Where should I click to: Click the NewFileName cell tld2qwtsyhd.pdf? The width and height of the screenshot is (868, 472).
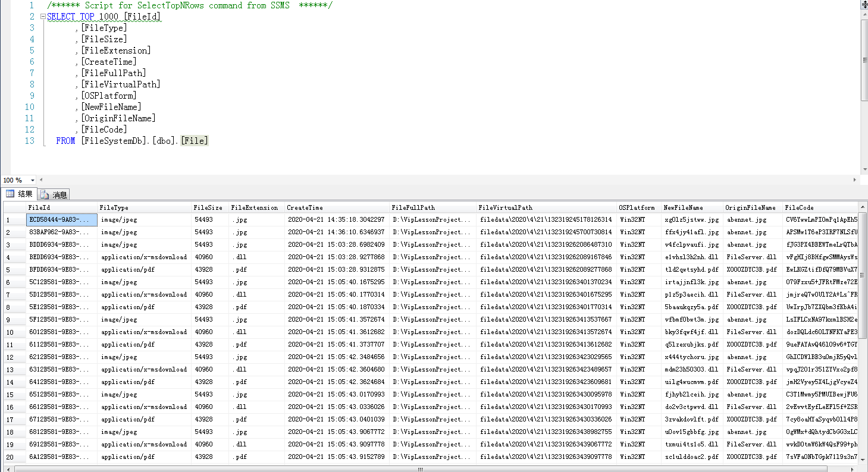692,269
